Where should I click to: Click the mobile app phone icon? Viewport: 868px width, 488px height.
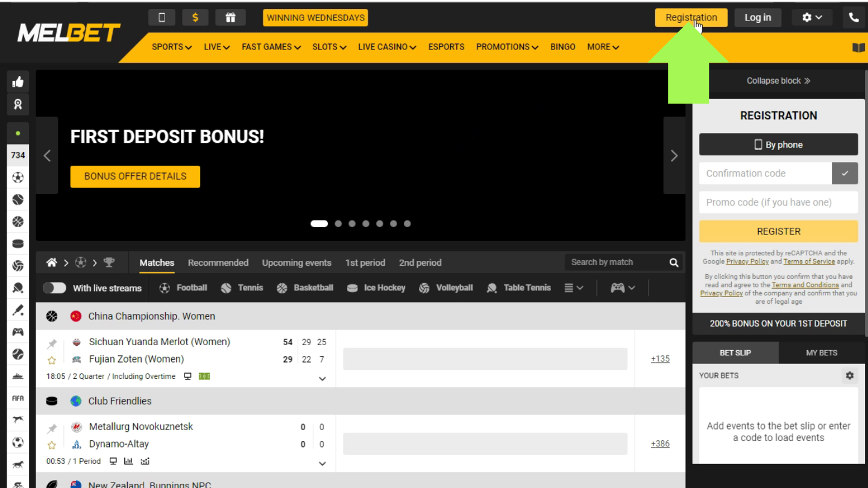162,17
